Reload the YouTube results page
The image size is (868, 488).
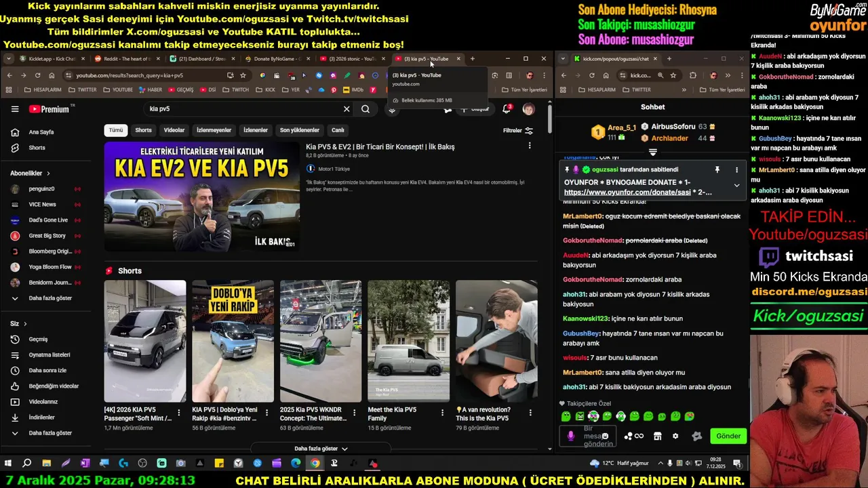(x=37, y=75)
